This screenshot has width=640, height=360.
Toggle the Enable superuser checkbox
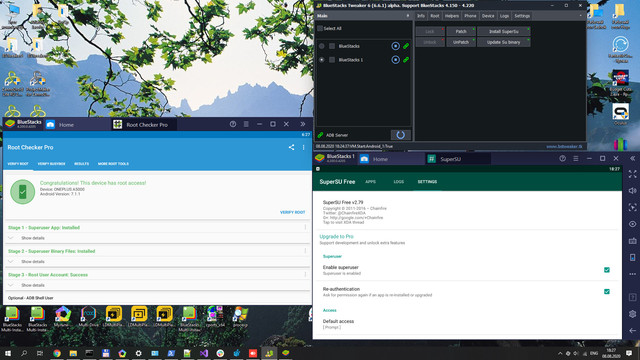[x=607, y=270]
